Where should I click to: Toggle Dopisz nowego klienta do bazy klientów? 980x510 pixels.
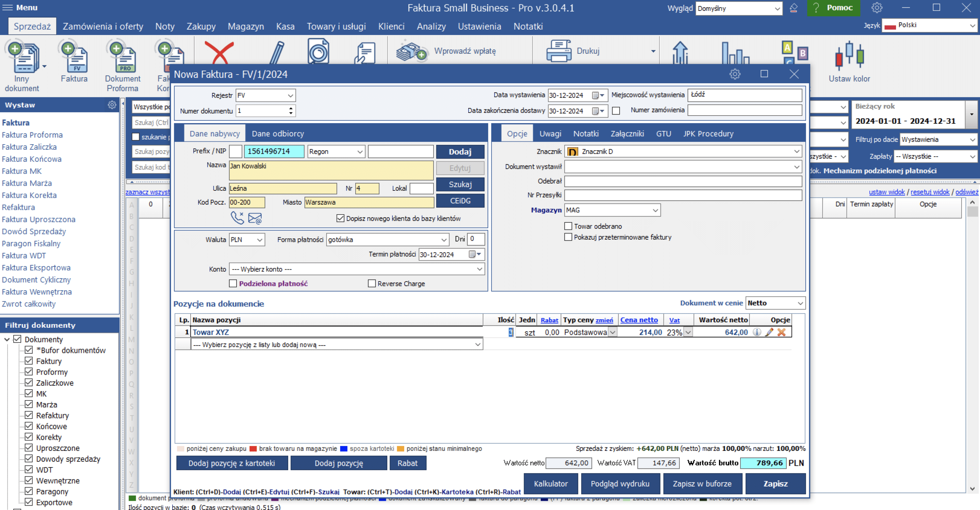coord(340,219)
